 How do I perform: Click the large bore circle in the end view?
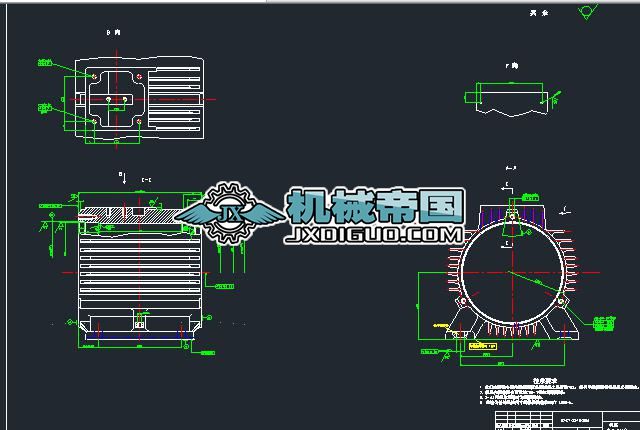click(x=512, y=273)
